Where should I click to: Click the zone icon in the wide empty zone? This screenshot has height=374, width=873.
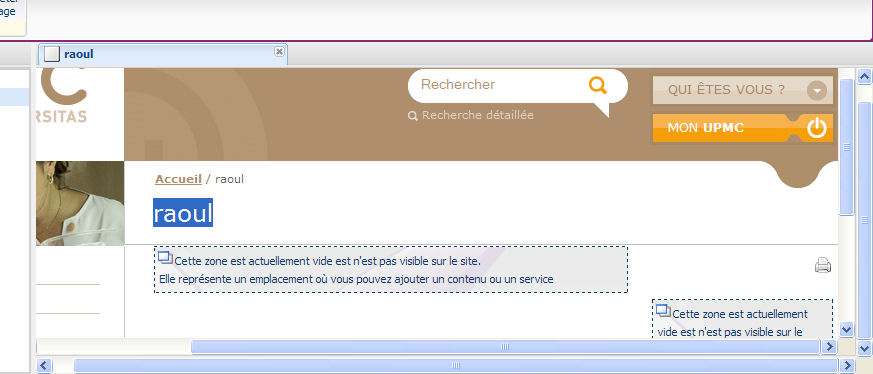pos(165,258)
